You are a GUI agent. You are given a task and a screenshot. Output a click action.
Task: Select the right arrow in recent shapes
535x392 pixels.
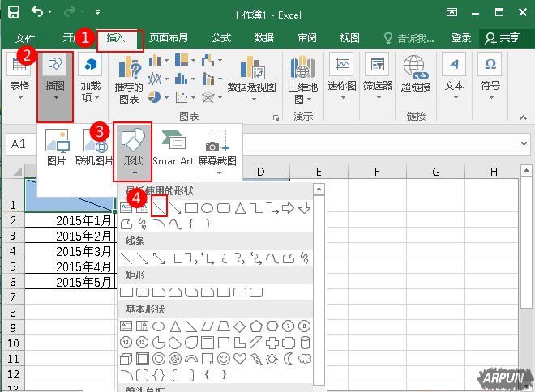289,207
